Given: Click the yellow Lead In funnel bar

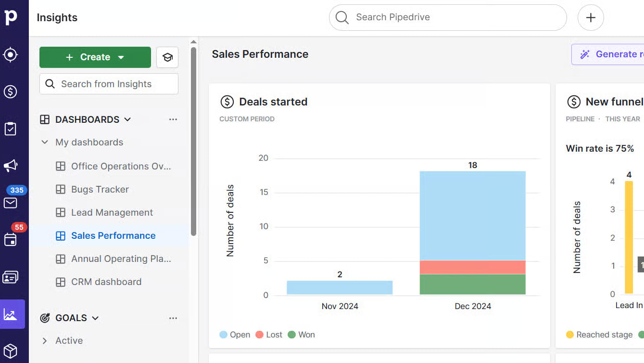Looking at the screenshot, I should tap(629, 237).
